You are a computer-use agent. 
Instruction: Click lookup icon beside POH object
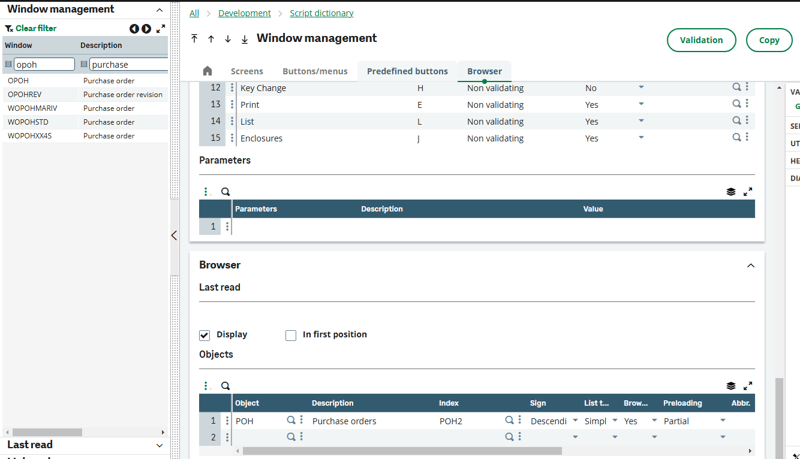291,421
